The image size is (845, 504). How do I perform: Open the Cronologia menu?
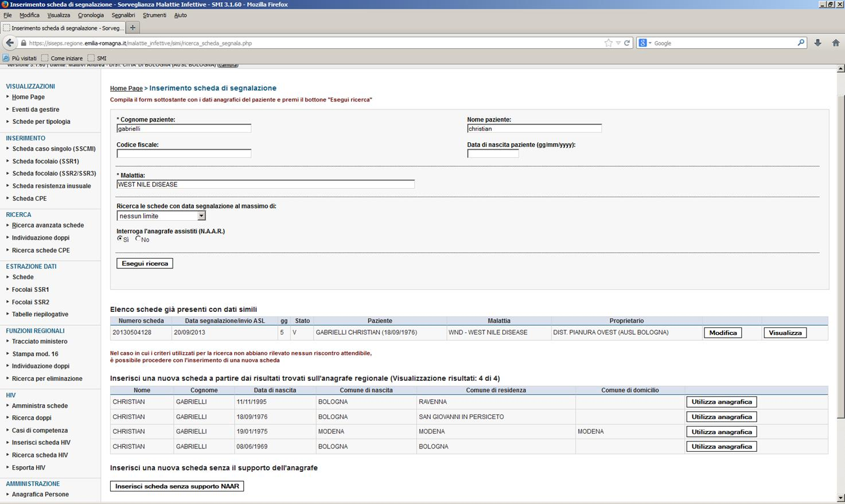pyautogui.click(x=91, y=15)
